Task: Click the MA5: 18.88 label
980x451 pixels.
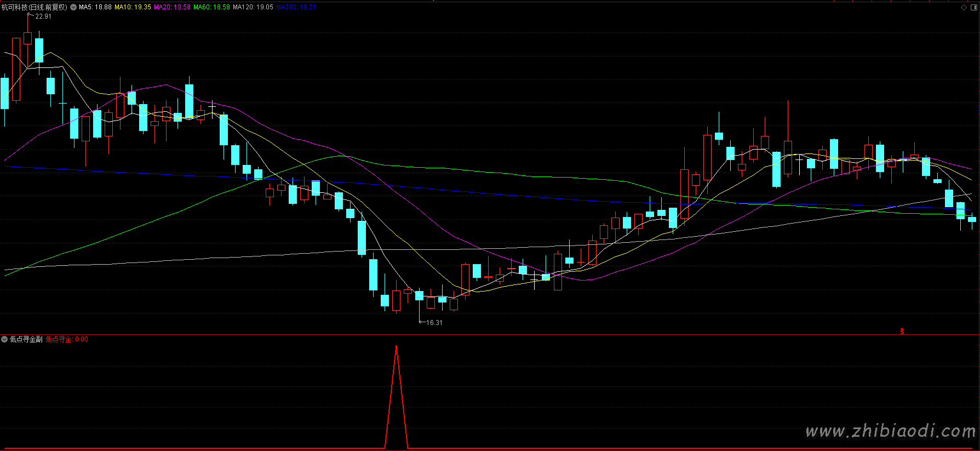Action: [x=95, y=8]
